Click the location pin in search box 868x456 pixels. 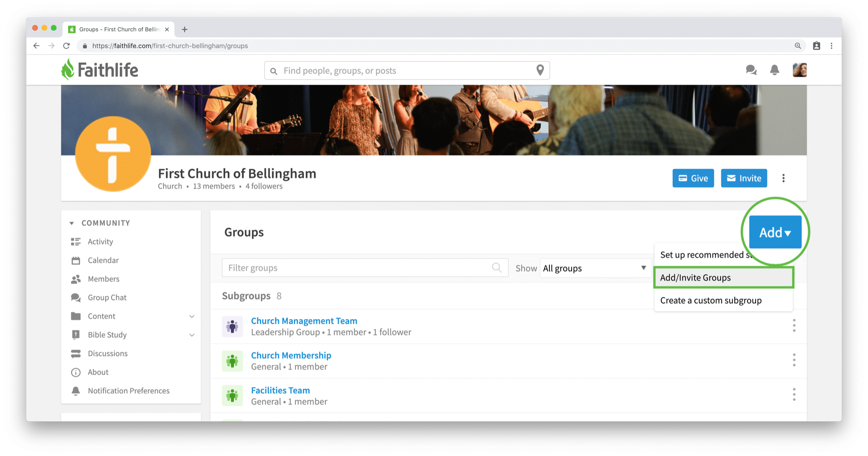tap(540, 70)
